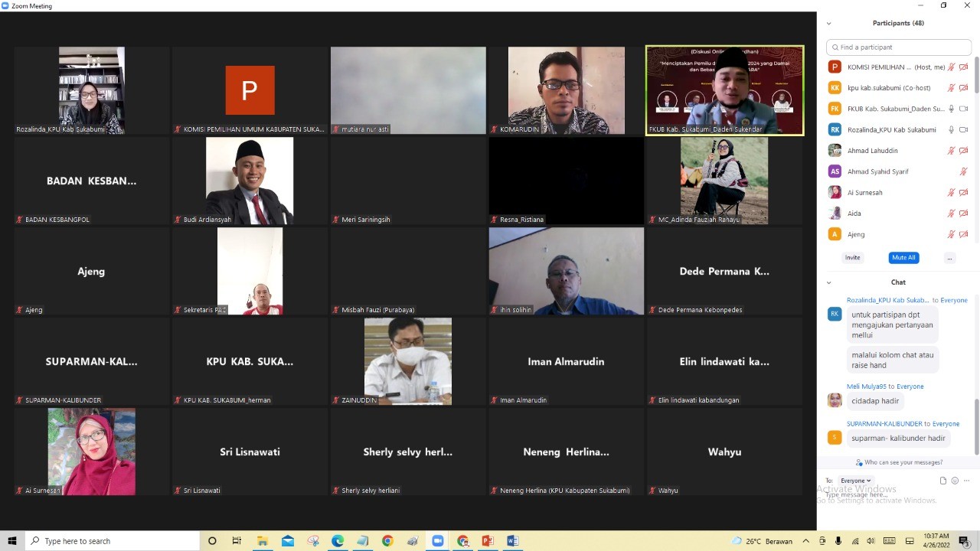Toggle muted mic for kpu kab.sukabumi co-host

pos(952,88)
